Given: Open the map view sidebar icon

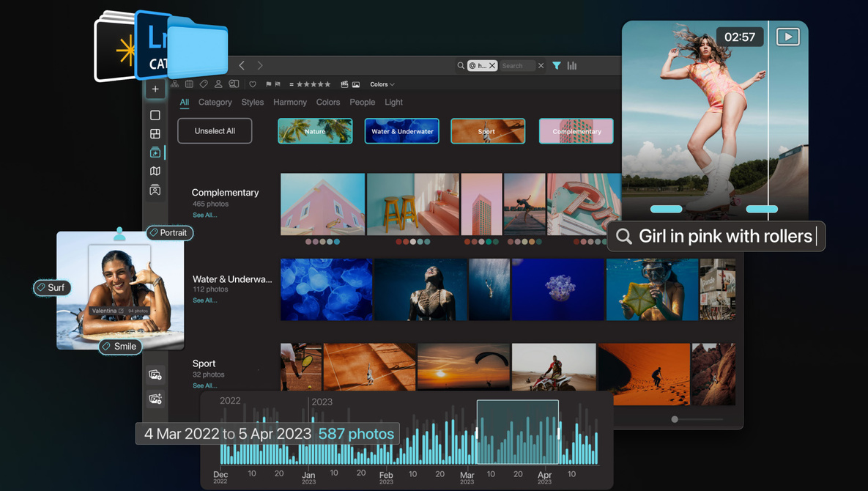Looking at the screenshot, I should (155, 171).
